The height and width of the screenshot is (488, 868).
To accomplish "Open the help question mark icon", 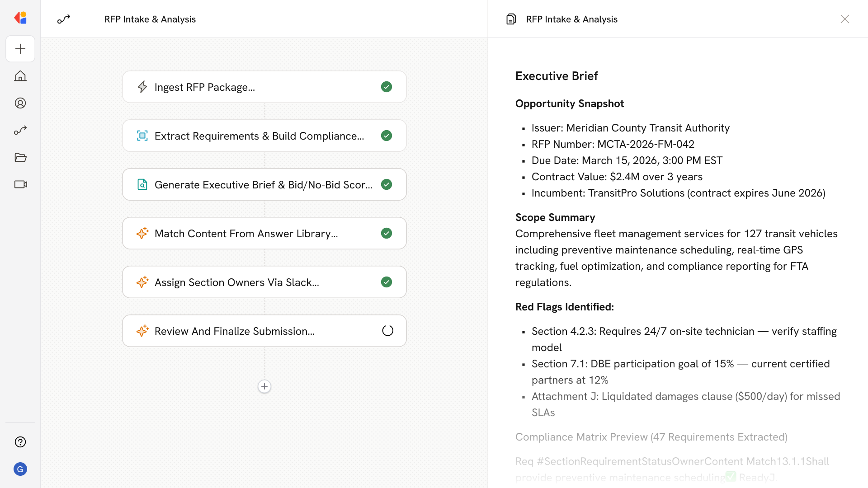I will click(20, 442).
